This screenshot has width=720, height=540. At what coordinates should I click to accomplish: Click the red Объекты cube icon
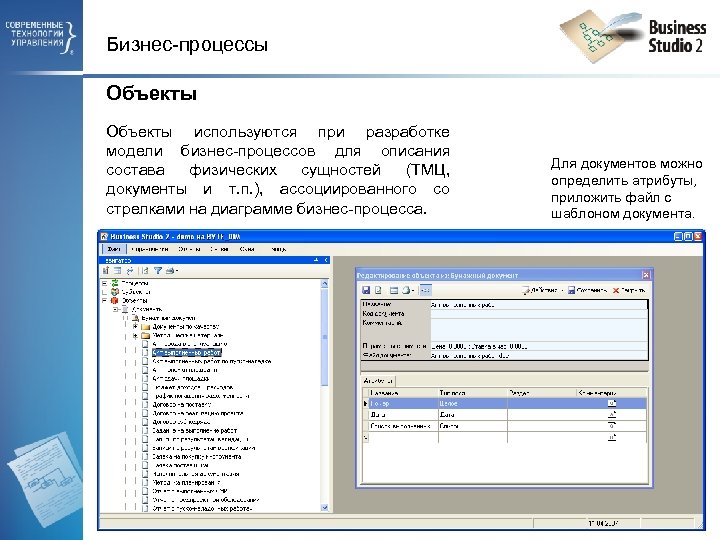pyautogui.click(x=115, y=300)
